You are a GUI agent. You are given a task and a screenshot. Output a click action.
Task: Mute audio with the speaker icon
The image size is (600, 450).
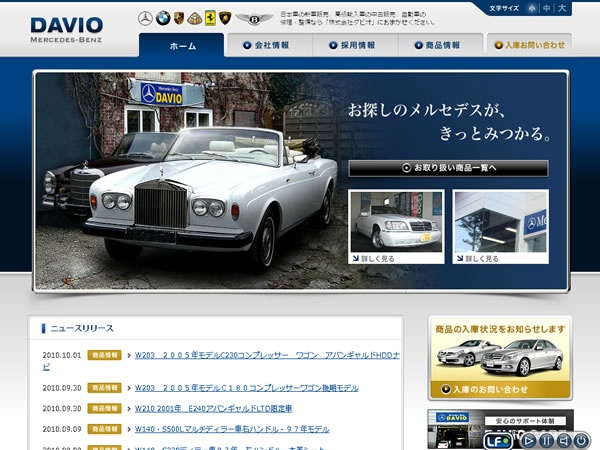[x=564, y=441]
